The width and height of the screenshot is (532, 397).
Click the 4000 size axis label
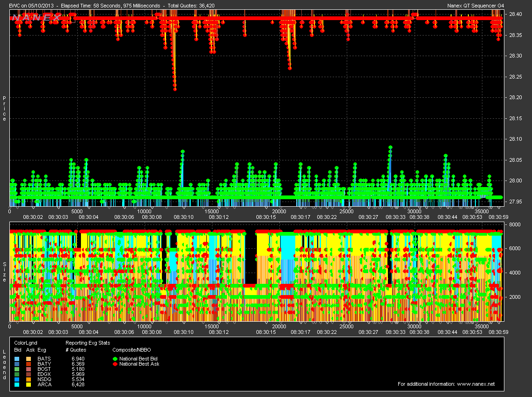click(515, 273)
